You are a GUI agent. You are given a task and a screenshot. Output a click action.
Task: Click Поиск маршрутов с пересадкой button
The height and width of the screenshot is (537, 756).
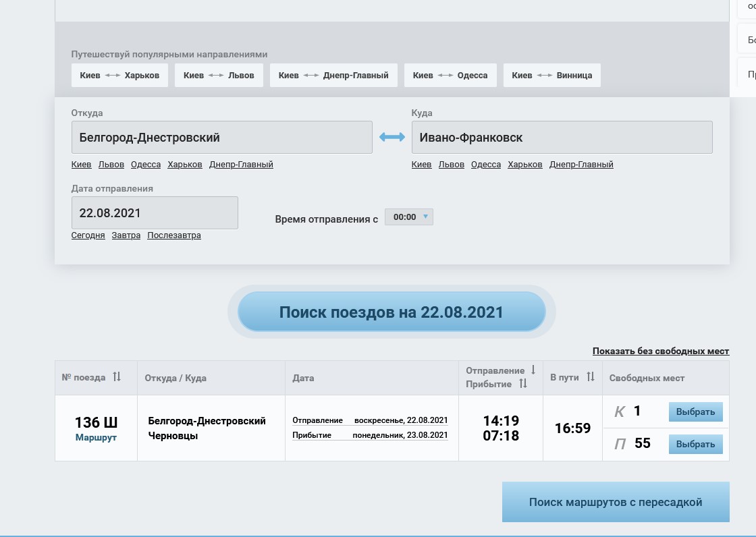pyautogui.click(x=616, y=502)
